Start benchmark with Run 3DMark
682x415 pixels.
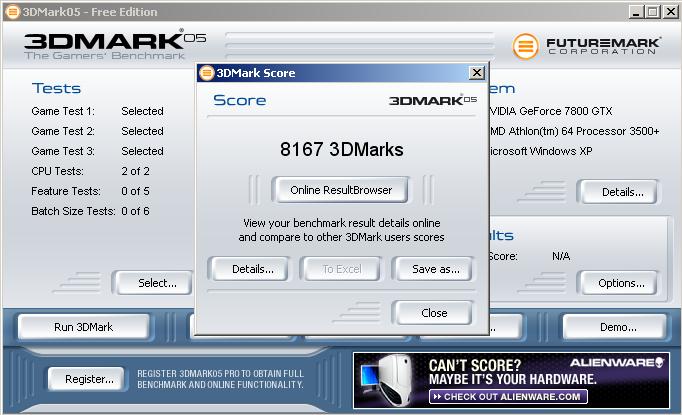coord(84,327)
